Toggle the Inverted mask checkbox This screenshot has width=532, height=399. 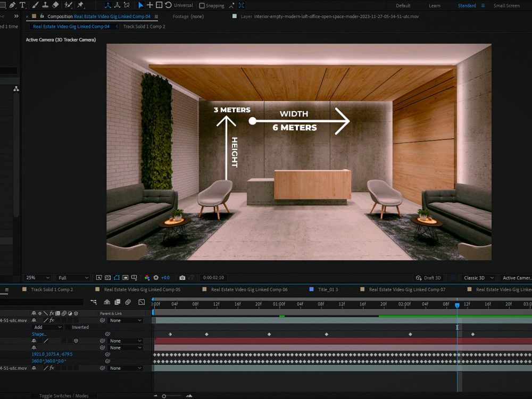(x=69, y=327)
